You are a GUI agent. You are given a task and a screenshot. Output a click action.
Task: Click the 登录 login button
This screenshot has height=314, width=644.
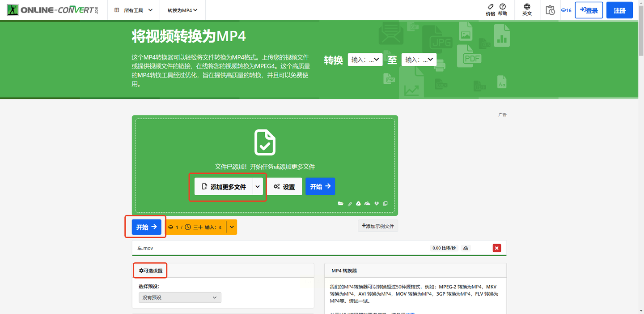(x=589, y=10)
